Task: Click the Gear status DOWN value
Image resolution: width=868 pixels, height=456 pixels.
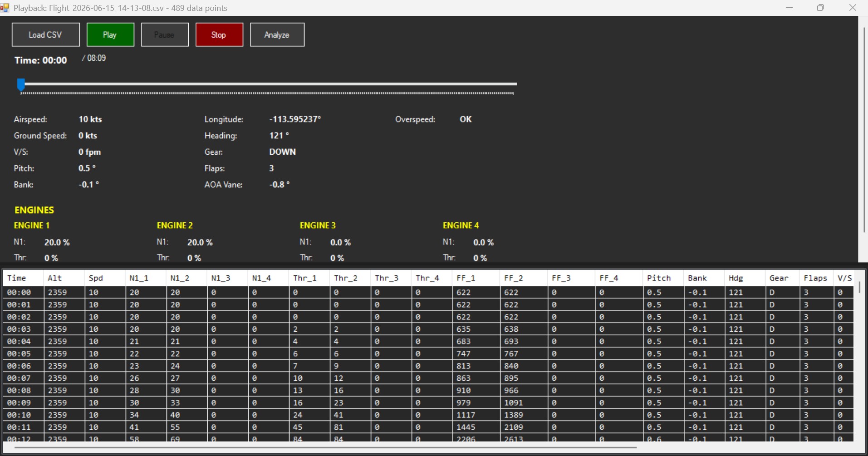Action: [282, 152]
